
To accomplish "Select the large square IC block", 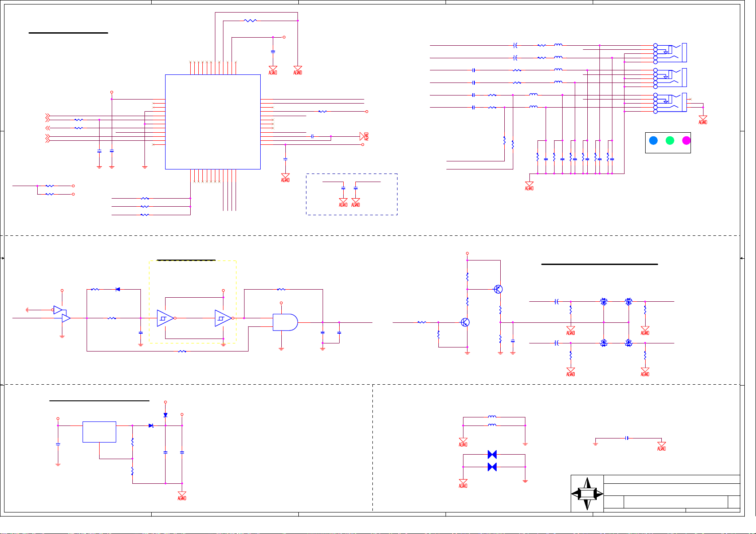I will 213,122.
